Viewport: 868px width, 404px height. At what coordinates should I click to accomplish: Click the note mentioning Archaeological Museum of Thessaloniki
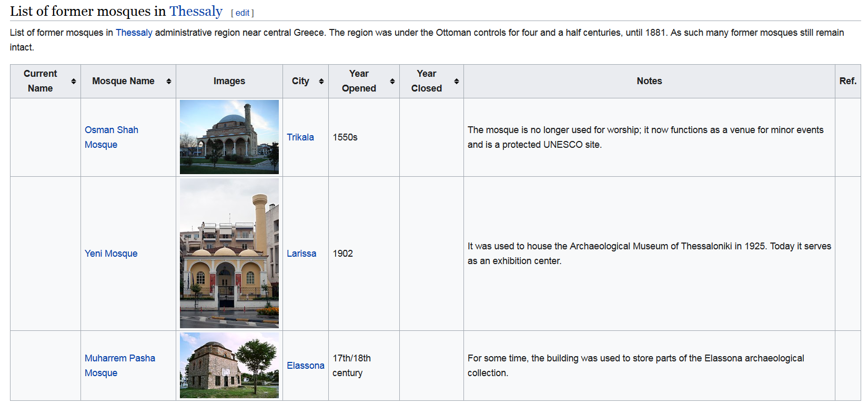tap(649, 254)
